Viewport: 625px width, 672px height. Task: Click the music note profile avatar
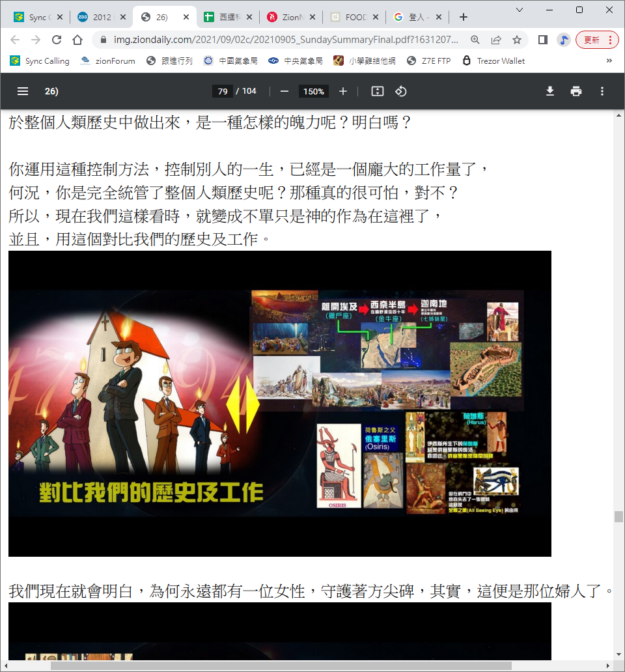(x=564, y=40)
